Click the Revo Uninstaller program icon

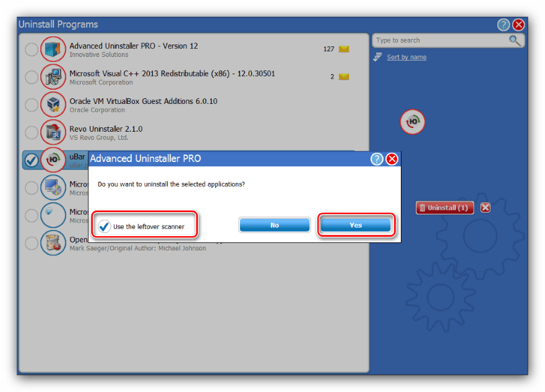pos(53,132)
